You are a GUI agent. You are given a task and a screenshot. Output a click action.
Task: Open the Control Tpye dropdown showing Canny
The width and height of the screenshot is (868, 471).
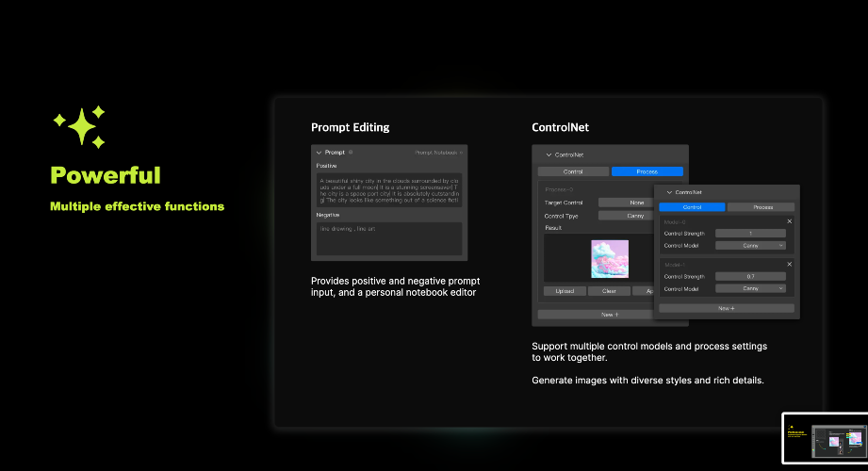pos(626,216)
